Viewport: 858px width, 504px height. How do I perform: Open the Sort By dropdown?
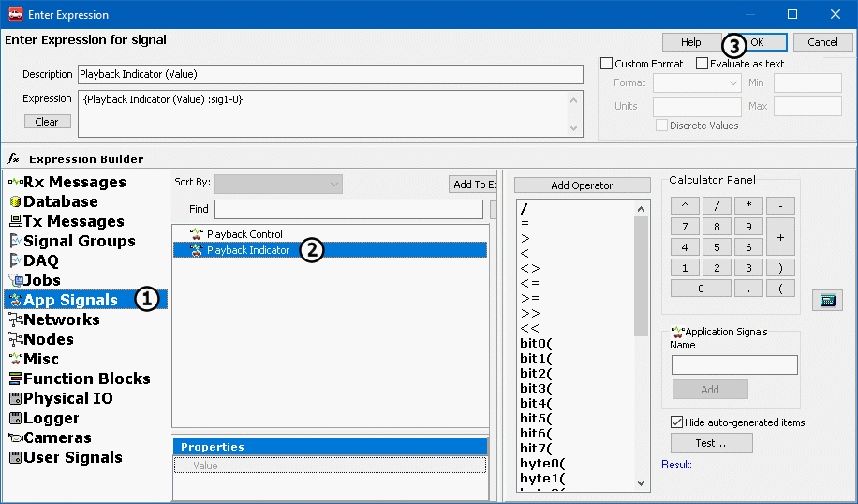tap(278, 184)
